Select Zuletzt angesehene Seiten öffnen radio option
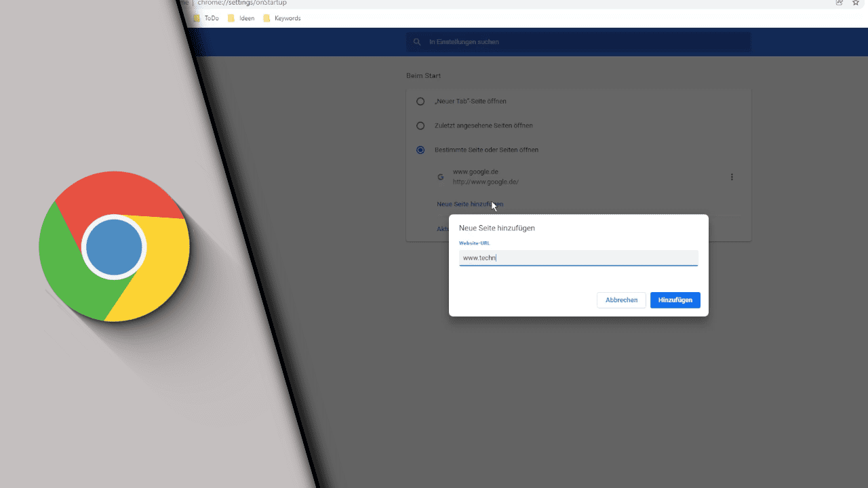Viewport: 868px width, 488px height. (420, 125)
